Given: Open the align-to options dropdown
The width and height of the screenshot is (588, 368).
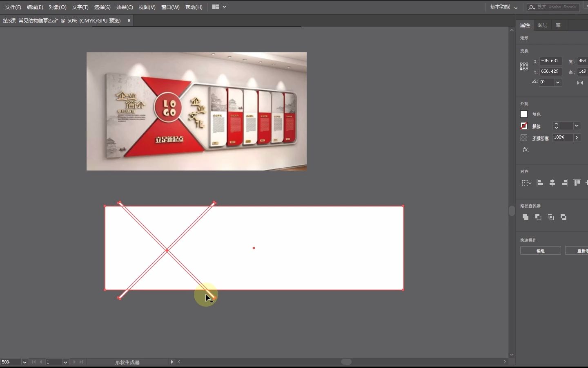Looking at the screenshot, I should [x=526, y=183].
